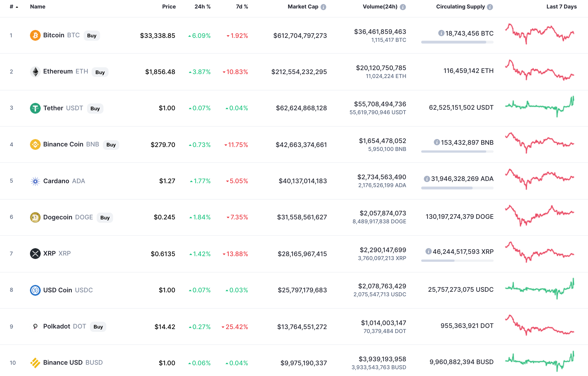The image size is (588, 376).
Task: Click XRP 24h change 1.42%
Action: click(x=200, y=254)
